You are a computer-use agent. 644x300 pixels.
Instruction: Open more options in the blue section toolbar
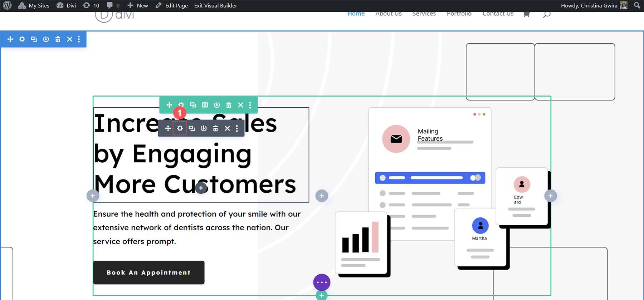pos(79,39)
